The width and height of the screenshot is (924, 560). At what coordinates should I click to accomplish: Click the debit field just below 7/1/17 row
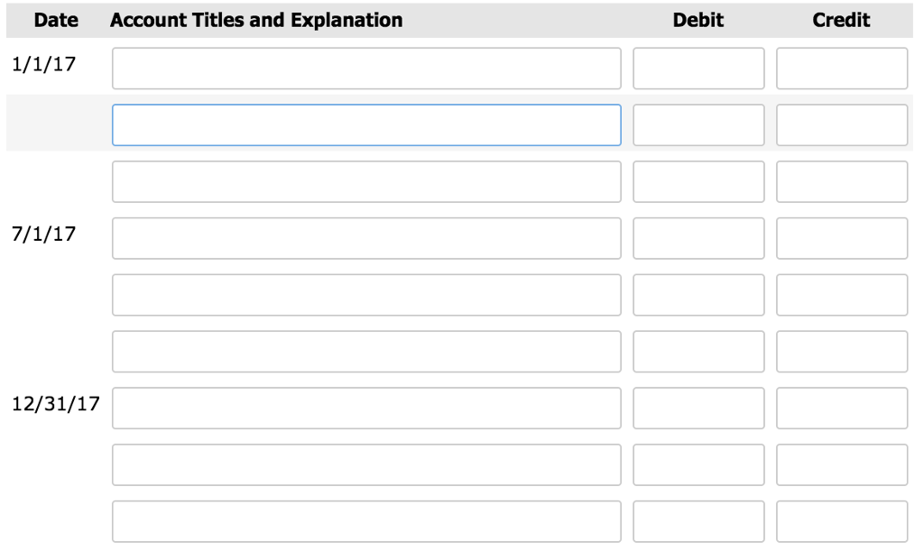click(698, 295)
